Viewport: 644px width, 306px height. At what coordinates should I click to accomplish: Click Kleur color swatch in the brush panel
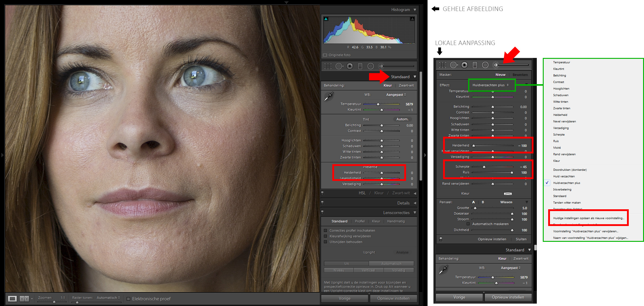pyautogui.click(x=508, y=194)
